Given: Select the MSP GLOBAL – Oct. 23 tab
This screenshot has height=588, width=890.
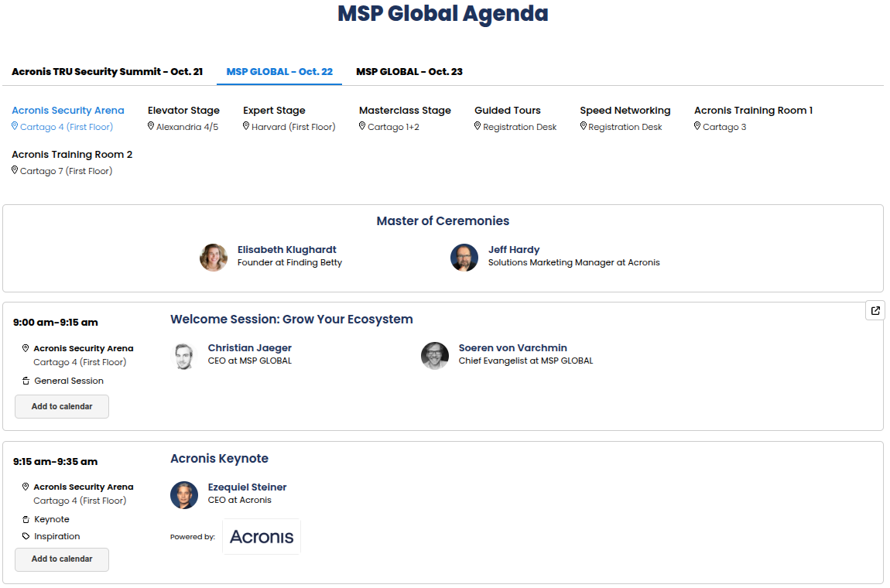Looking at the screenshot, I should [409, 72].
